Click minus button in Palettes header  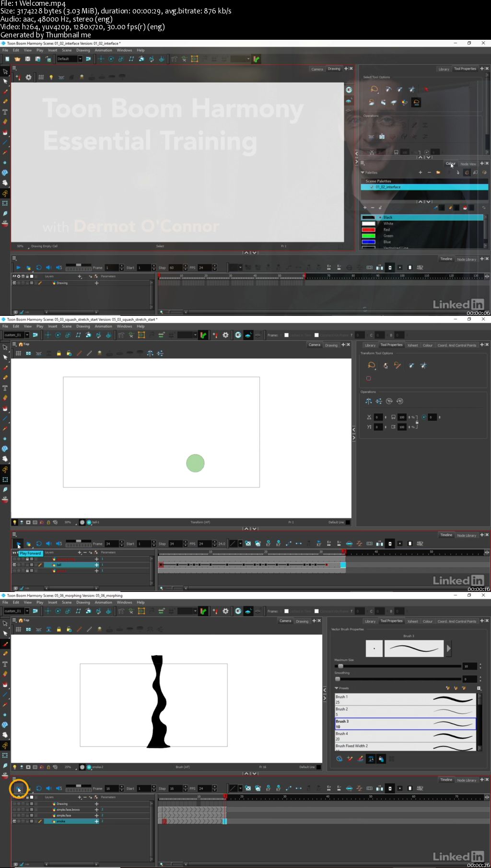click(429, 173)
